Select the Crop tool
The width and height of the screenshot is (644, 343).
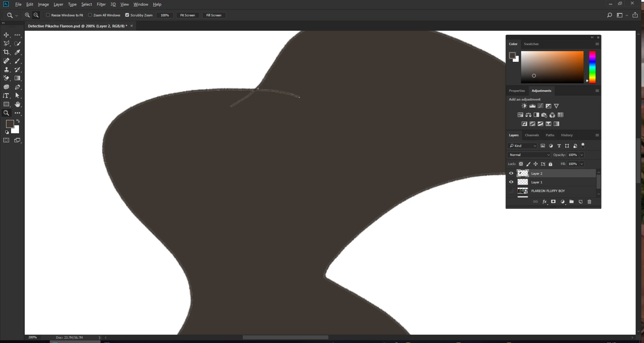click(6, 52)
